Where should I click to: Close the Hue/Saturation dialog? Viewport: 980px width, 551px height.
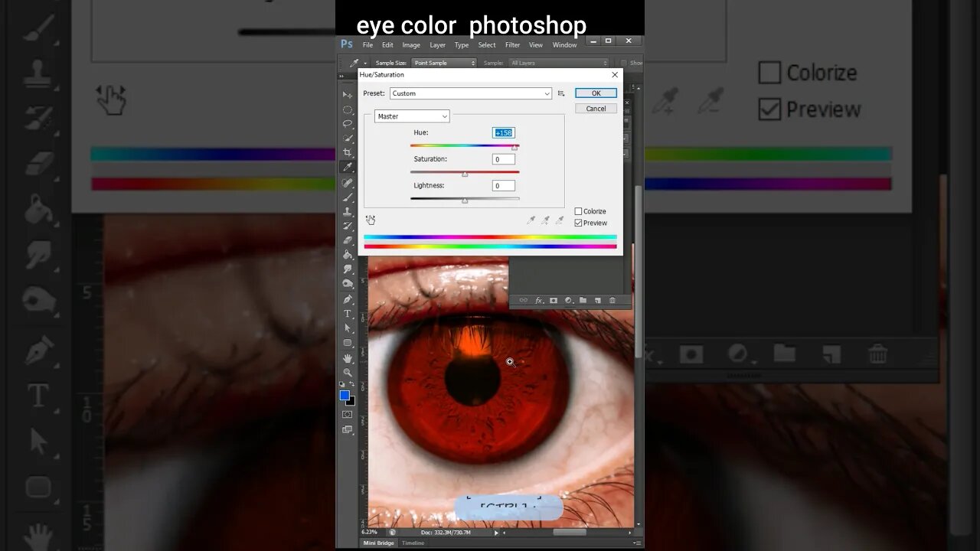click(x=614, y=75)
